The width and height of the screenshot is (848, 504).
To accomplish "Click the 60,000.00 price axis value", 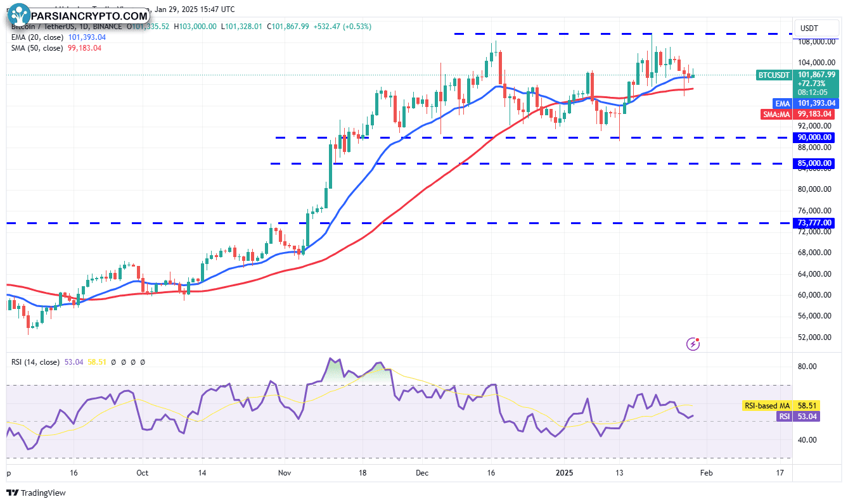I will click(815, 295).
